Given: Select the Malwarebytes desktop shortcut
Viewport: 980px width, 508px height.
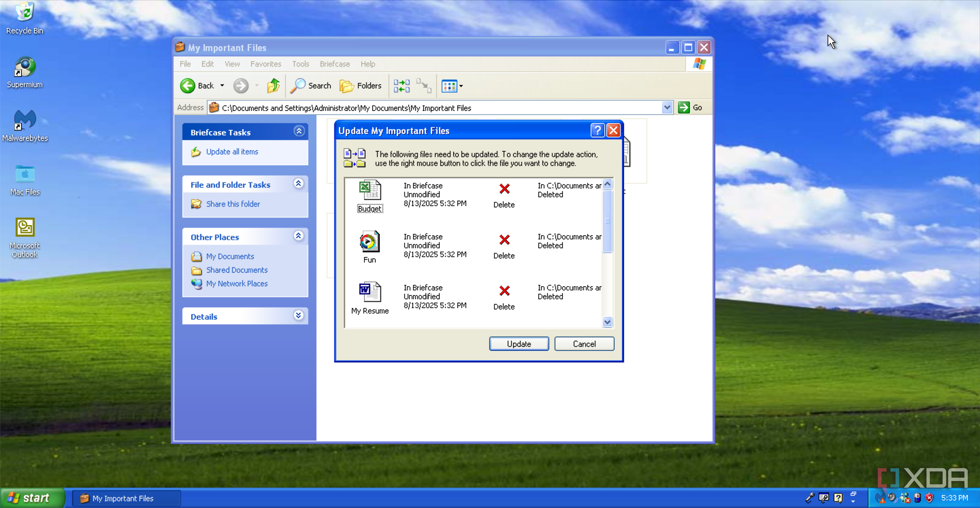Looking at the screenshot, I should pyautogui.click(x=25, y=126).
